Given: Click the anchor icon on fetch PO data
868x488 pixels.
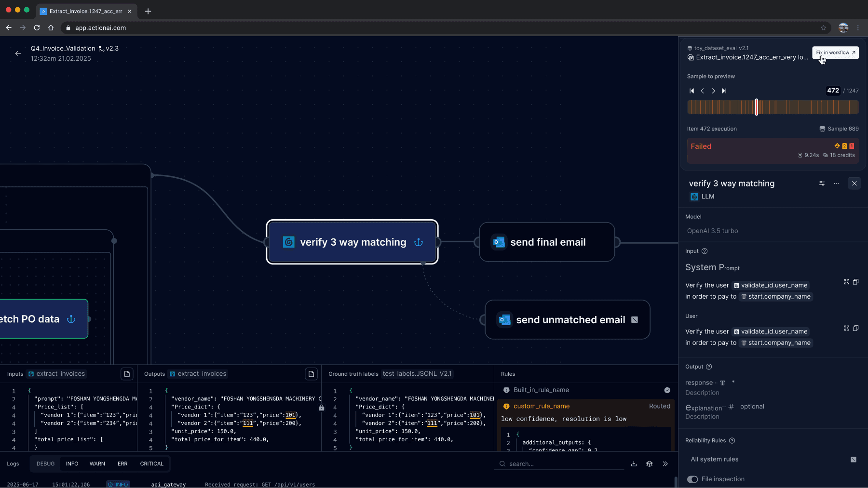Looking at the screenshot, I should tap(71, 319).
